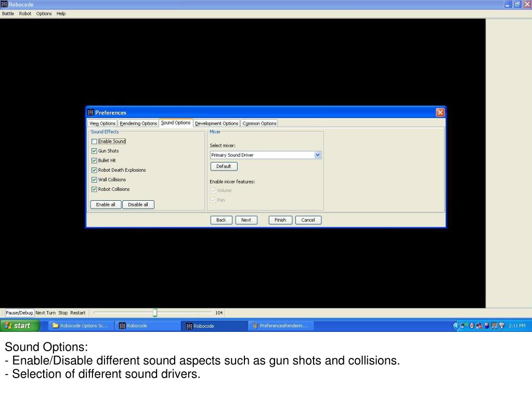Advance with the Next Turn button

45,313
